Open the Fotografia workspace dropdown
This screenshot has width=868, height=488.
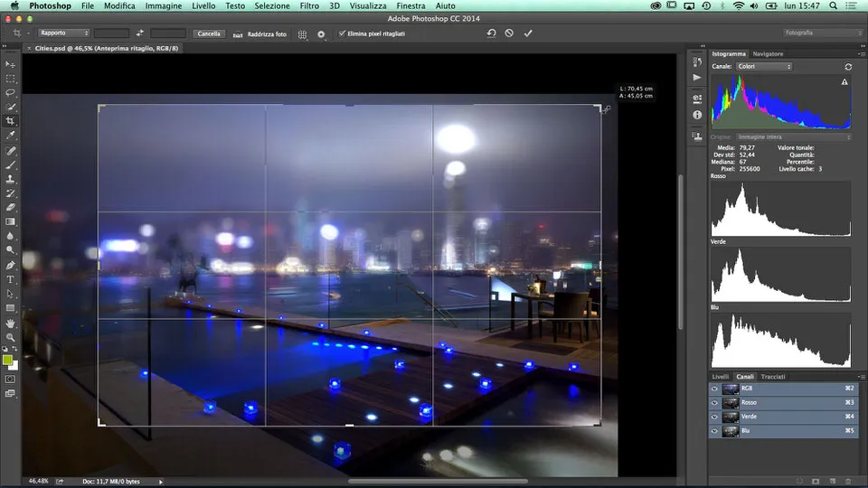click(x=818, y=33)
